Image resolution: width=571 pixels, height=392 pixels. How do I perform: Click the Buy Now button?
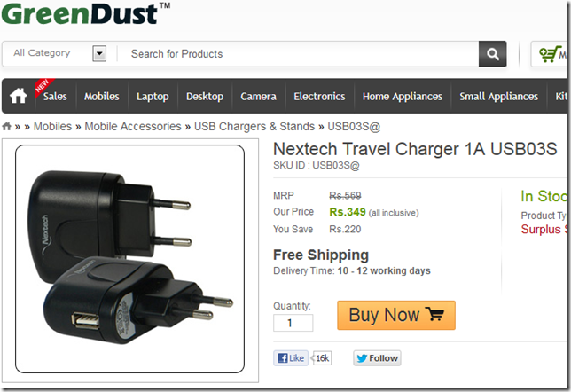tap(396, 315)
